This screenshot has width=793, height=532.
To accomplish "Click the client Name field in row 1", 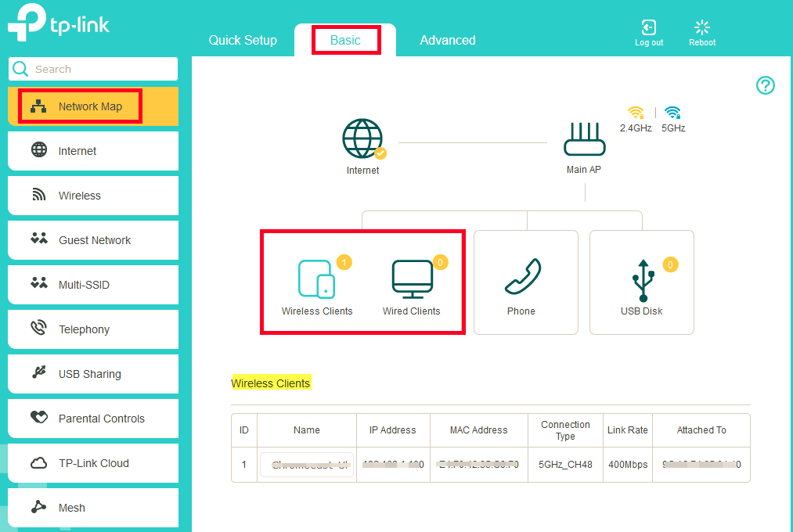I will (x=307, y=464).
